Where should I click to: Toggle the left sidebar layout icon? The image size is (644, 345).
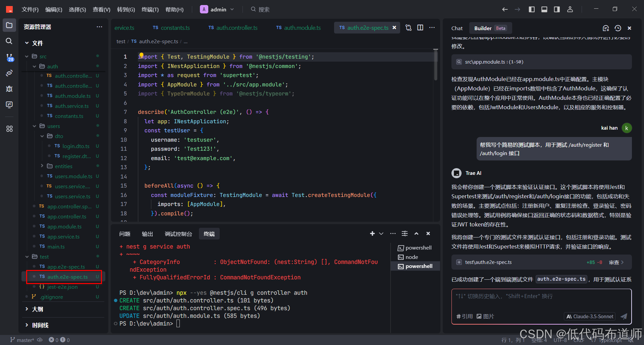click(532, 9)
